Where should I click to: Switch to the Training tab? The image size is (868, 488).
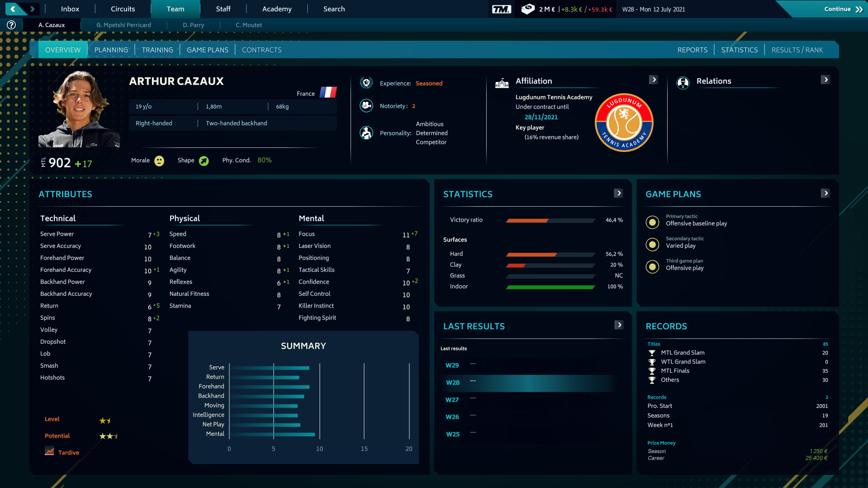(x=157, y=50)
